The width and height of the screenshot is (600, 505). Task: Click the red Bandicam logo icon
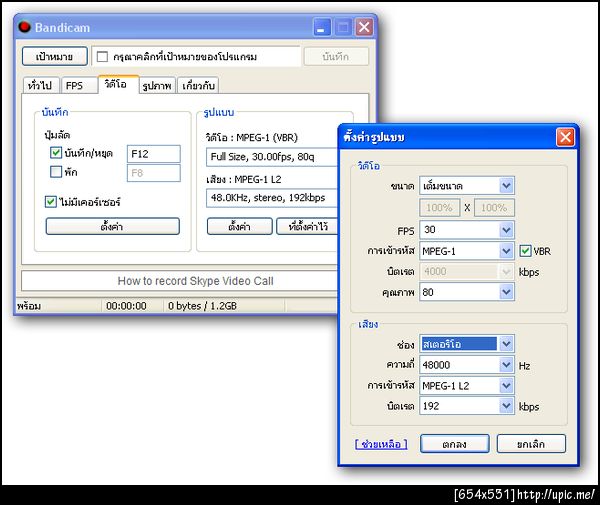(24, 27)
